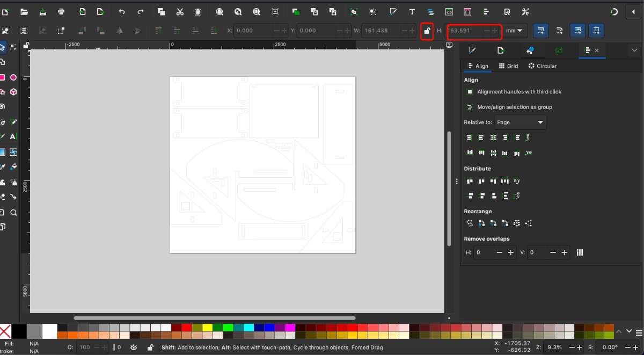This screenshot has height=355, width=644.
Task: Click the Undo arrow icon
Action: [x=122, y=12]
